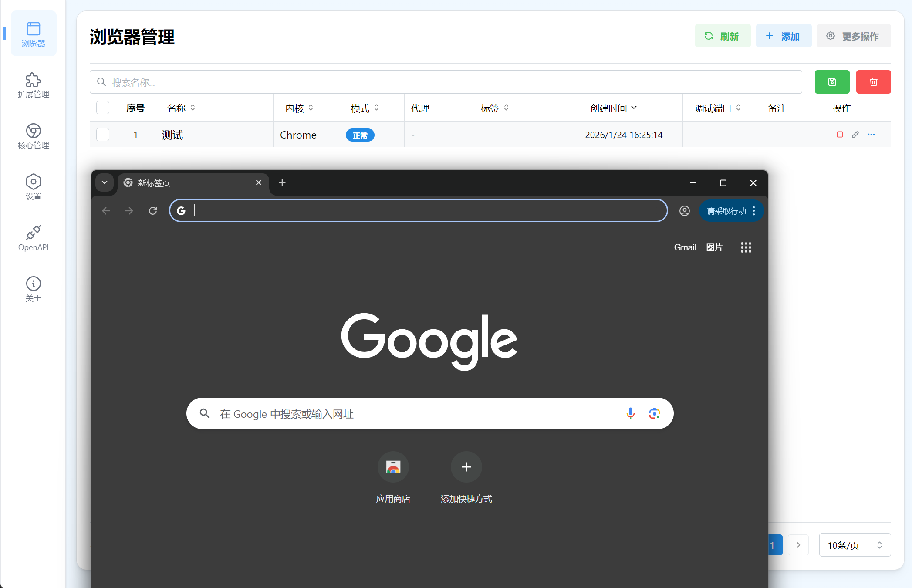
Task: Close the 新标签页 tab
Action: (259, 182)
